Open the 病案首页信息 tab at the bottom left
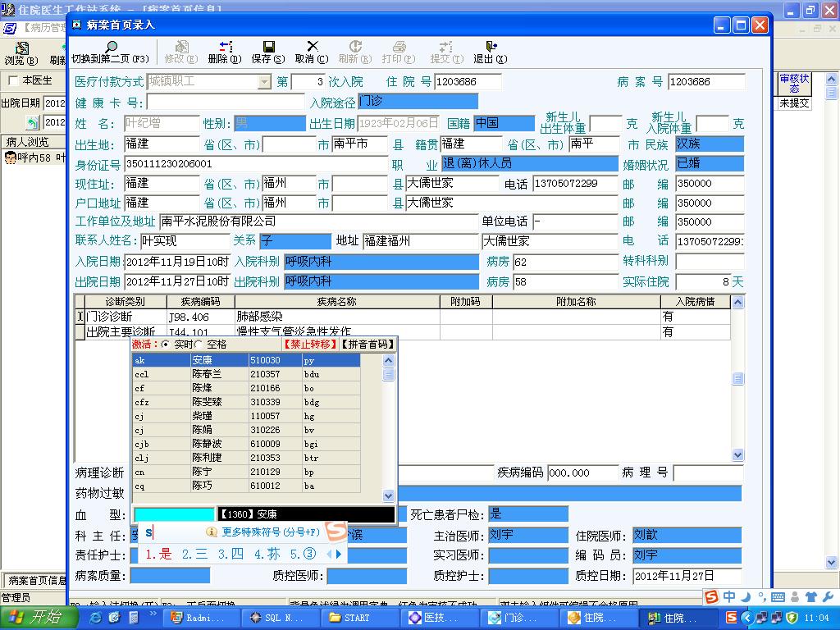The image size is (840, 630). pos(35,580)
